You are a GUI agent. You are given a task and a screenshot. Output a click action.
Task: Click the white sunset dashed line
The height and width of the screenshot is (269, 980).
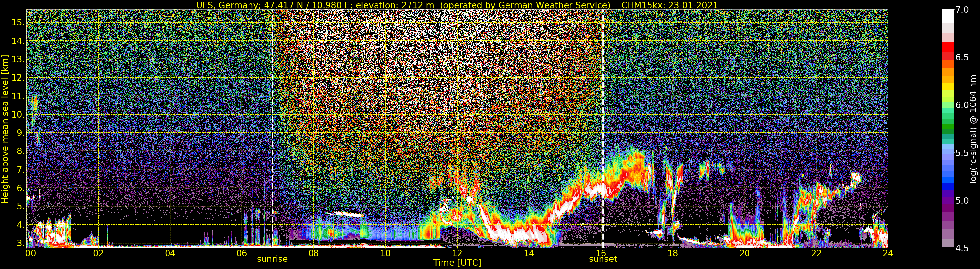(x=603, y=129)
